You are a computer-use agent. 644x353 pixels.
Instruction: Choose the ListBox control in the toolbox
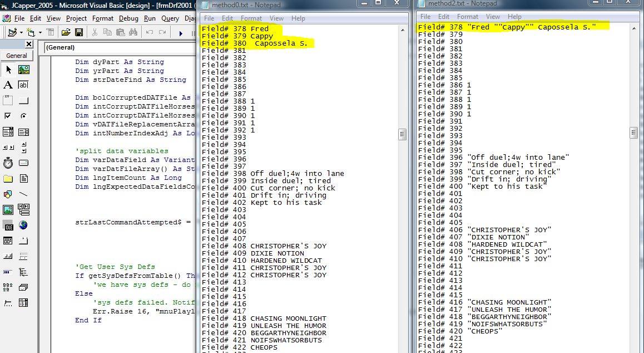[24, 132]
